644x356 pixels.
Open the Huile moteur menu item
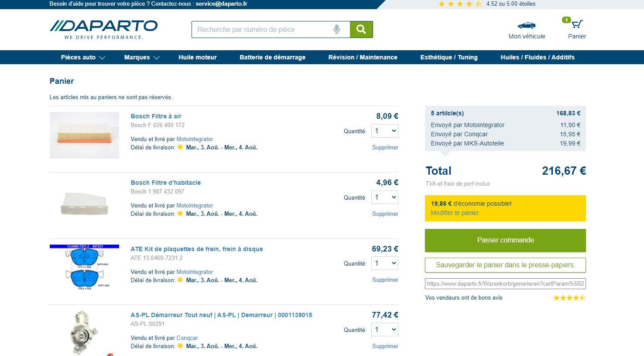pos(198,57)
